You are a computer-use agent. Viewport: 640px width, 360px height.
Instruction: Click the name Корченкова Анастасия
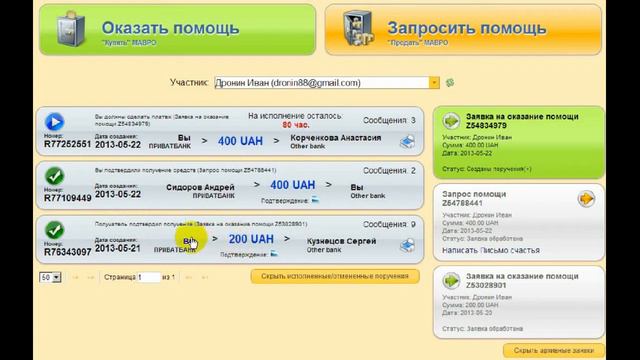click(336, 138)
